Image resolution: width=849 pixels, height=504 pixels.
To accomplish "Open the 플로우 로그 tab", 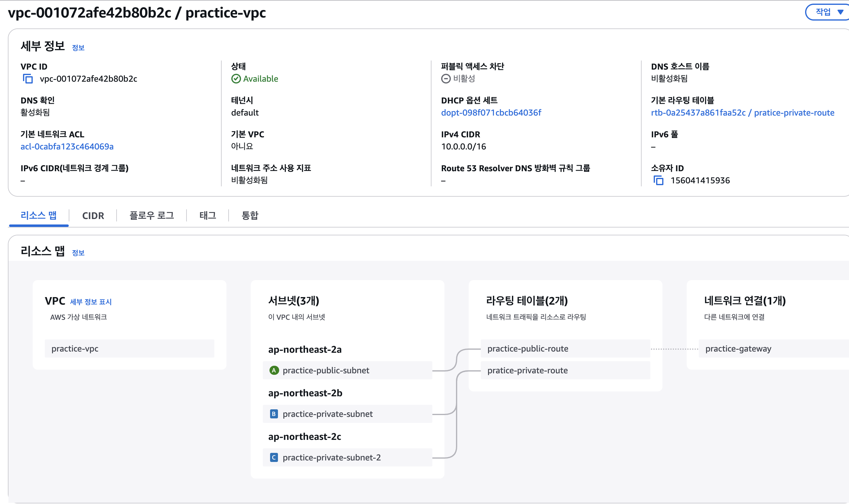I will click(152, 216).
